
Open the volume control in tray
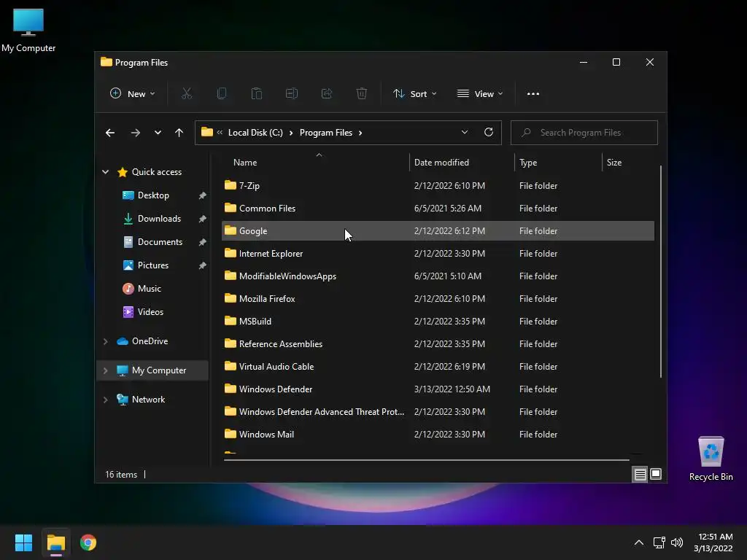[676, 542]
